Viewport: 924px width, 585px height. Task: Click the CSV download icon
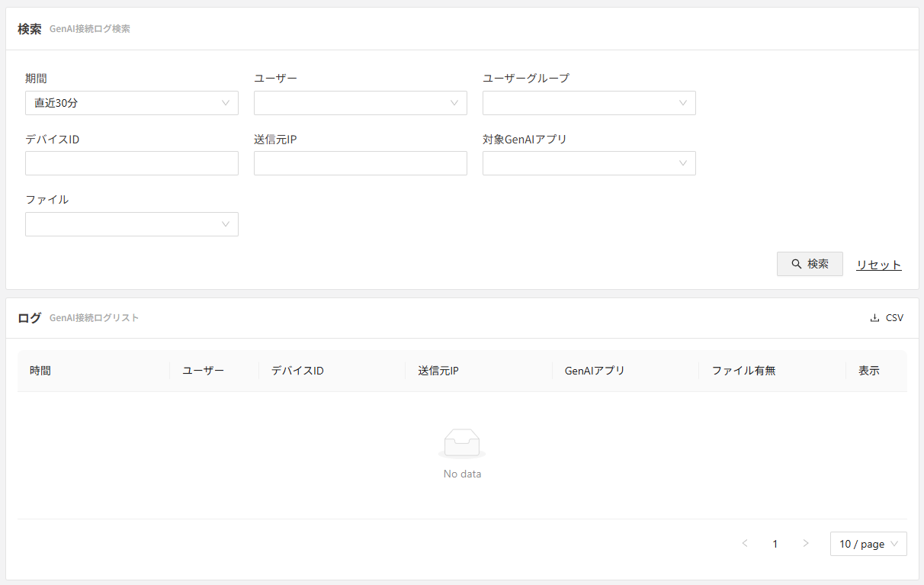click(874, 318)
